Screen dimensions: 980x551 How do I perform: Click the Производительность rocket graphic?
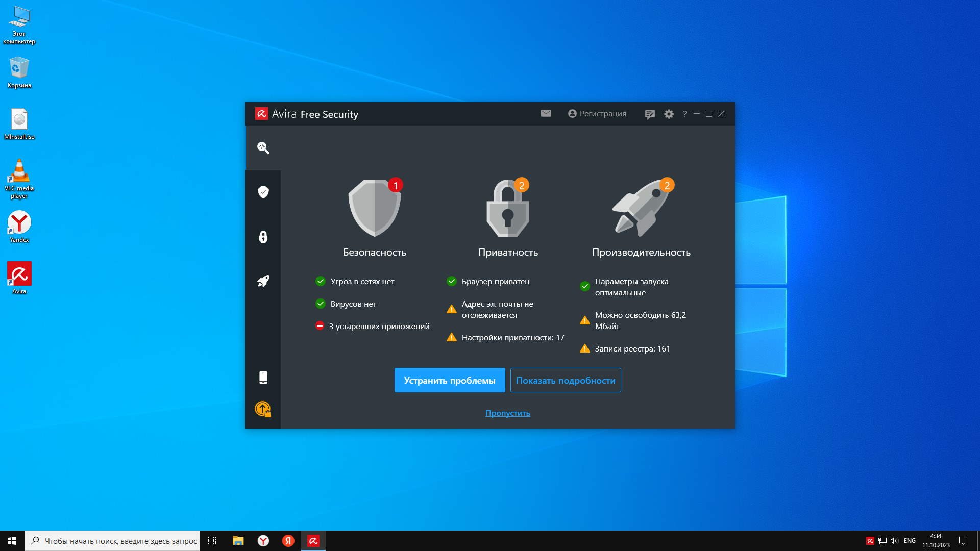pyautogui.click(x=641, y=208)
